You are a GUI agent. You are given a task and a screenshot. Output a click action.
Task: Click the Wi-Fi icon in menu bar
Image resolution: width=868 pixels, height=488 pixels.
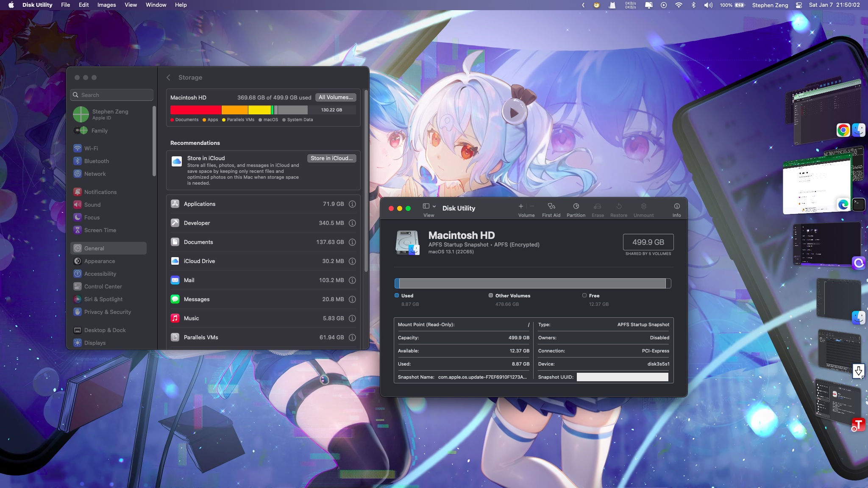[x=679, y=5]
